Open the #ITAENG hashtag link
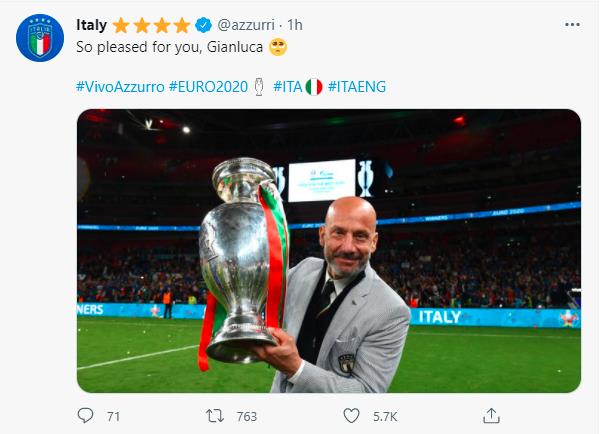Image resolution: width=608 pixels, height=434 pixels. point(356,87)
